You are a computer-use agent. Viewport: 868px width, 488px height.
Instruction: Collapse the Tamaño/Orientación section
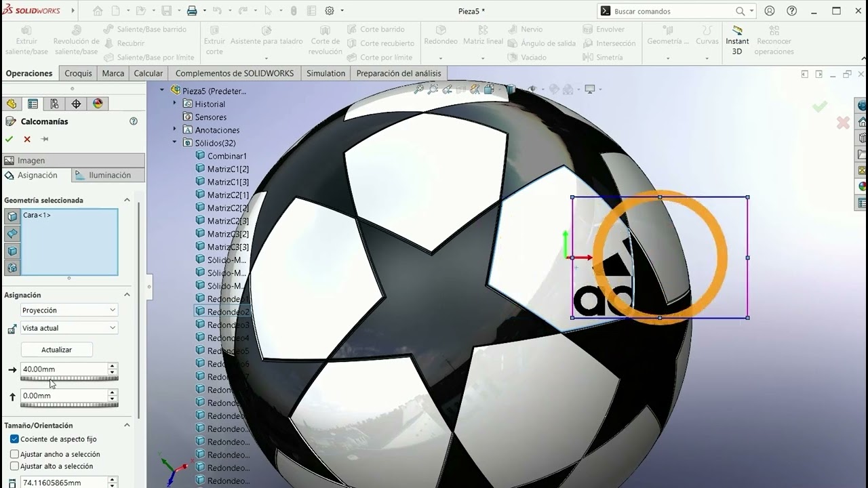(127, 425)
